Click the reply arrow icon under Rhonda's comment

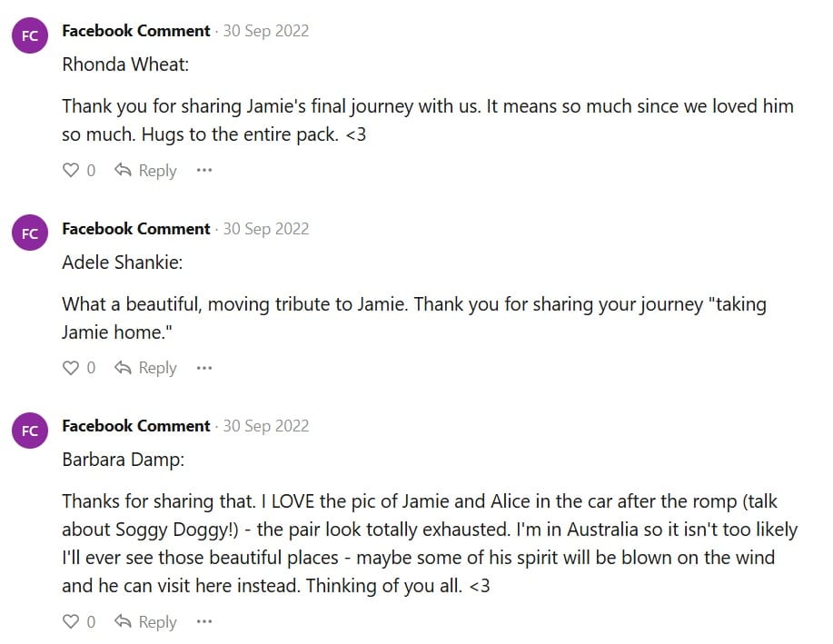click(124, 170)
